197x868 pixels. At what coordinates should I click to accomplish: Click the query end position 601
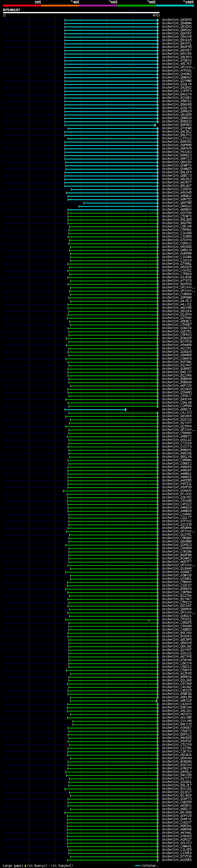(155, 15)
